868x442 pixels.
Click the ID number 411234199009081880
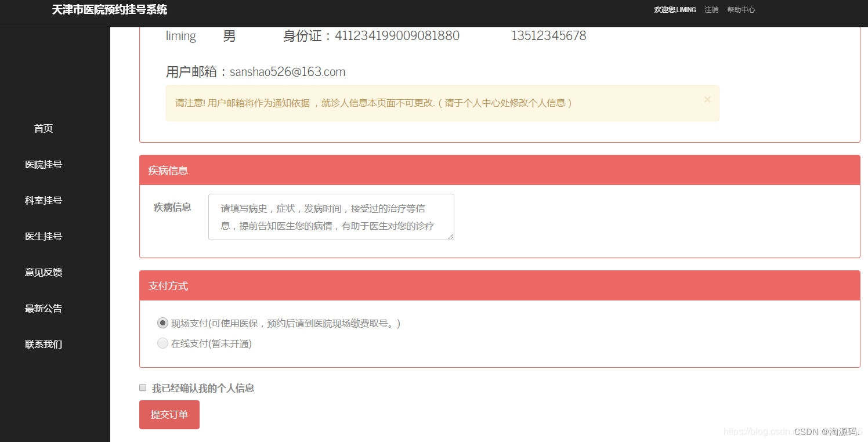point(397,36)
